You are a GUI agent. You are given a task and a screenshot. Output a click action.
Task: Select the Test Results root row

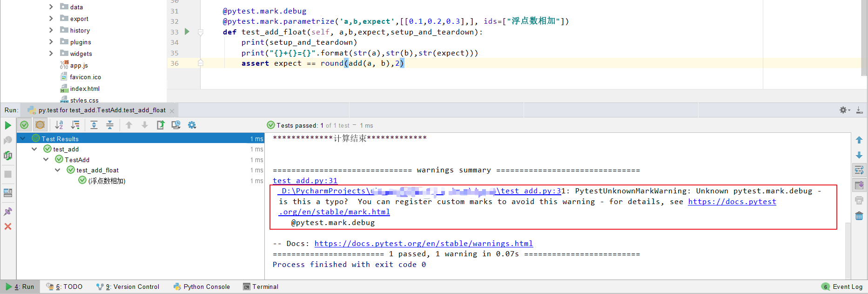tap(140, 138)
